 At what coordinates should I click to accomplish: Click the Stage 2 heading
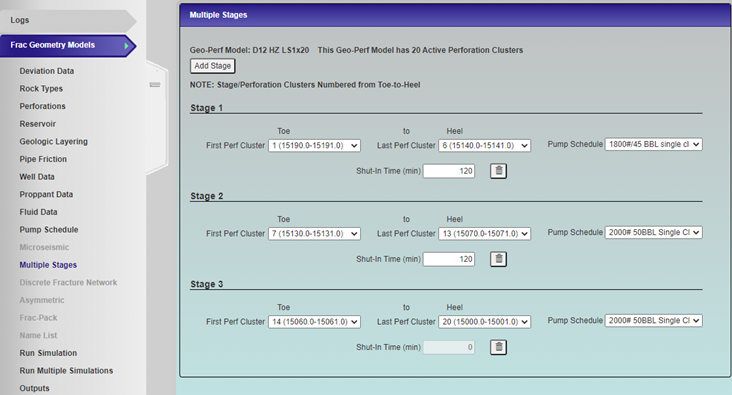(x=206, y=196)
